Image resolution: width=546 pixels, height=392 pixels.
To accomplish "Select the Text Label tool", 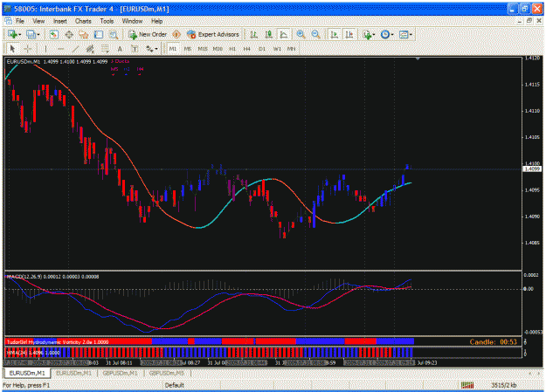I will 135,49.
